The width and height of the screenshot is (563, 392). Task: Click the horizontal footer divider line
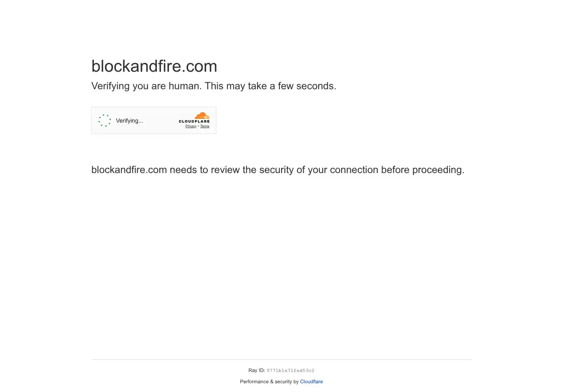pyautogui.click(x=282, y=359)
